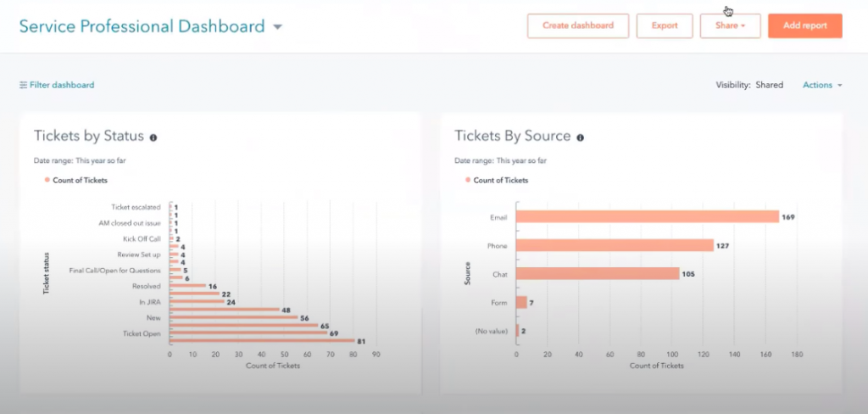Select the Email bar showing 169 tickets

(647, 216)
